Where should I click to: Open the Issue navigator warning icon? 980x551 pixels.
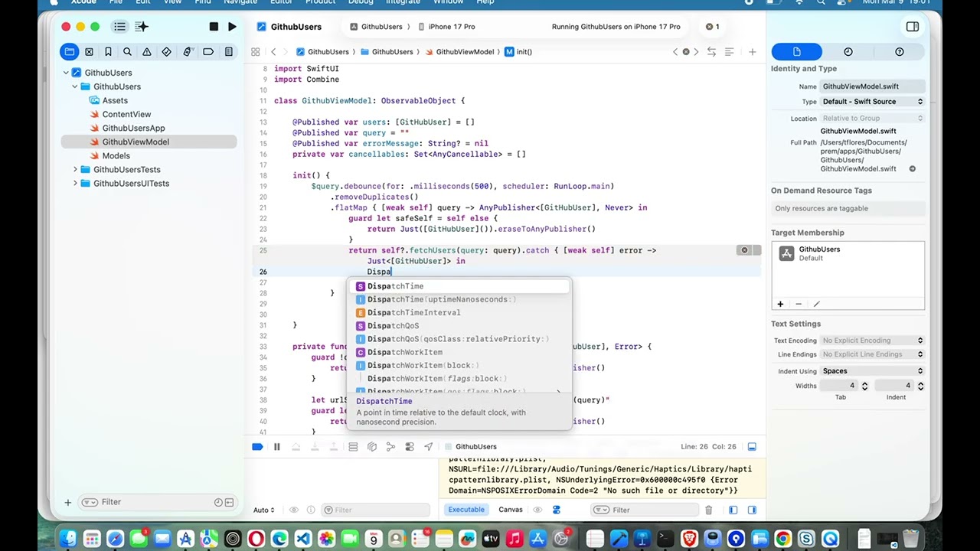coord(146,52)
